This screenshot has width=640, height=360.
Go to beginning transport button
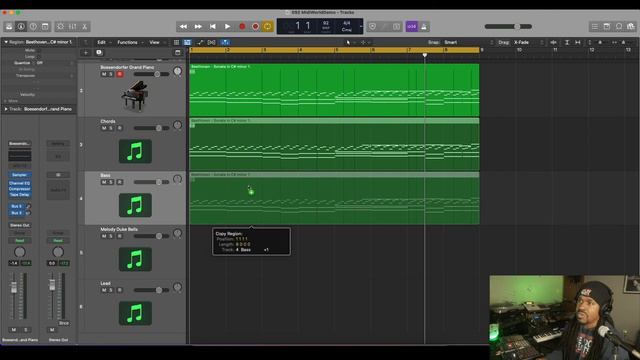tap(213, 27)
